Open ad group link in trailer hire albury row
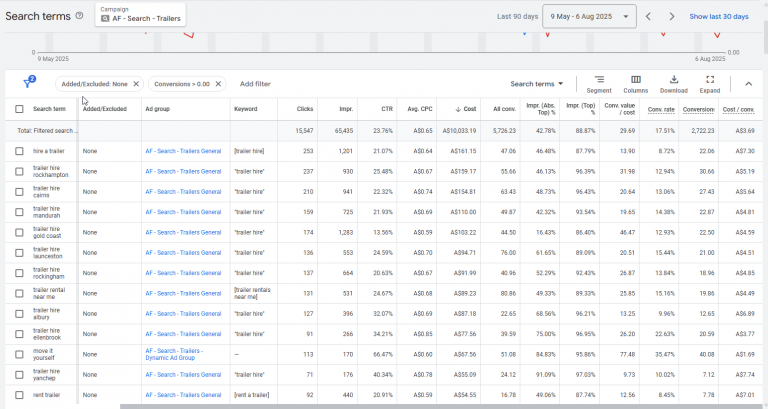Viewport: 768px width, 409px height. pos(183,313)
